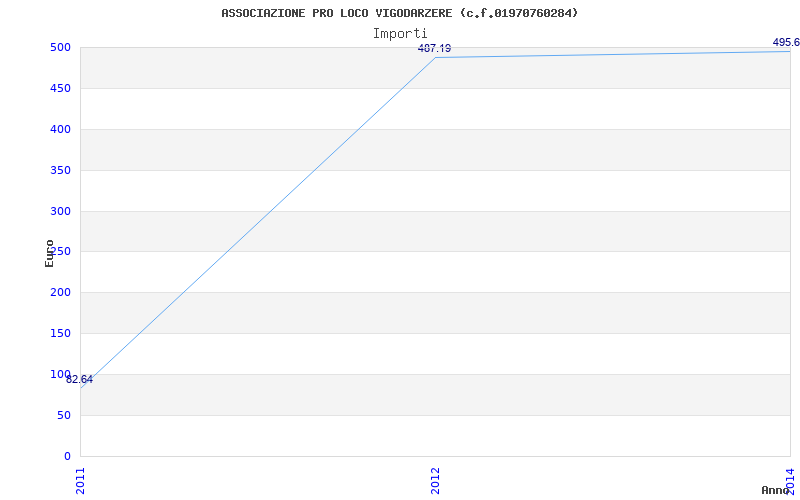This screenshot has height=500, width=800.
Task: Click the 300 y-axis tick label
Action: (59, 211)
